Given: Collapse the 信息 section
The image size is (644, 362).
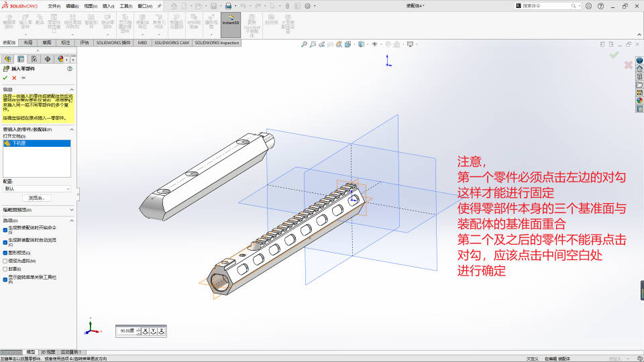Looking at the screenshot, I should (72, 89).
